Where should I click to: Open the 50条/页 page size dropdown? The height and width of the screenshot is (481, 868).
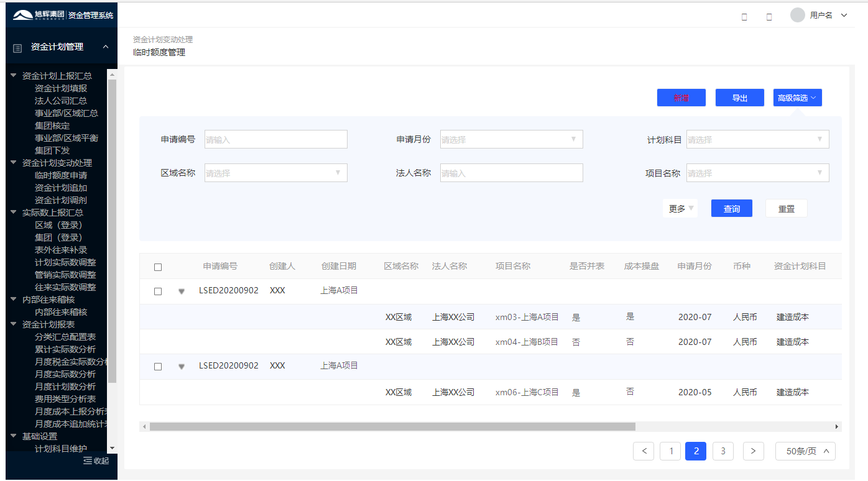point(805,451)
